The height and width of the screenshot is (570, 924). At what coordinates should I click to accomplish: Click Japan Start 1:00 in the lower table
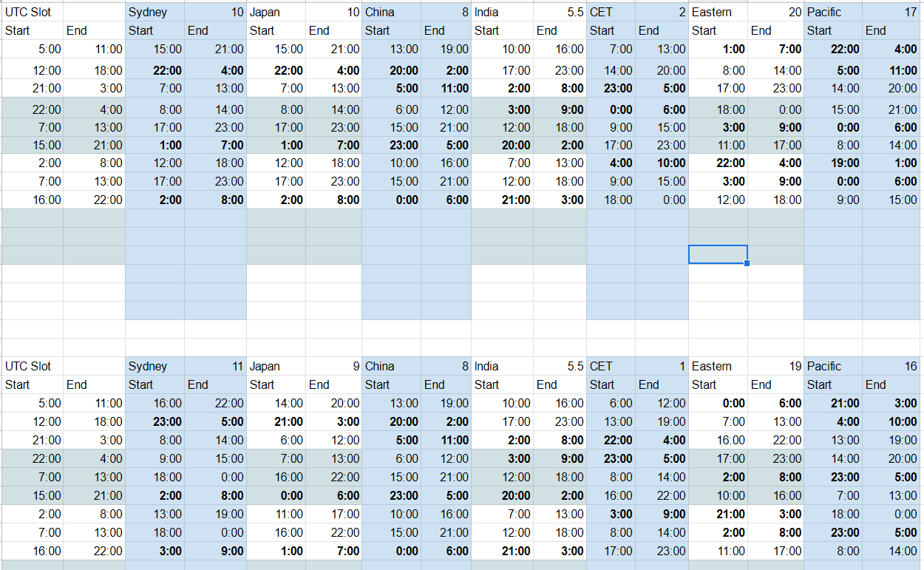pyautogui.click(x=276, y=551)
